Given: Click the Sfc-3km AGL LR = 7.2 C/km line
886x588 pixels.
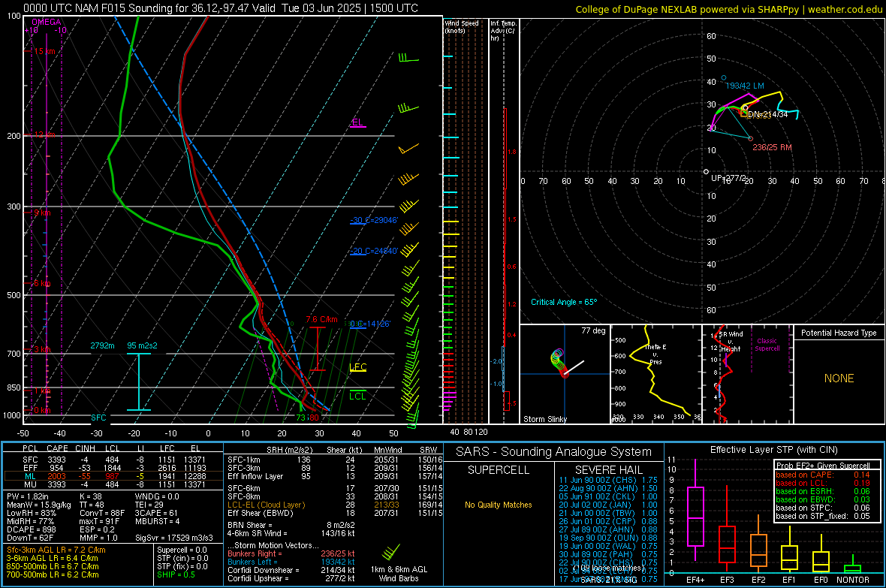Looking at the screenshot, I should (x=56, y=550).
